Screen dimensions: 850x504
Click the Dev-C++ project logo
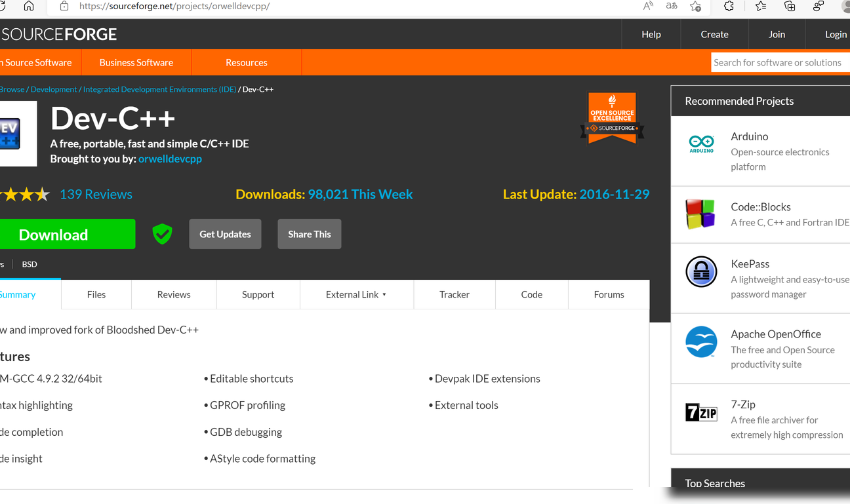coord(18,134)
